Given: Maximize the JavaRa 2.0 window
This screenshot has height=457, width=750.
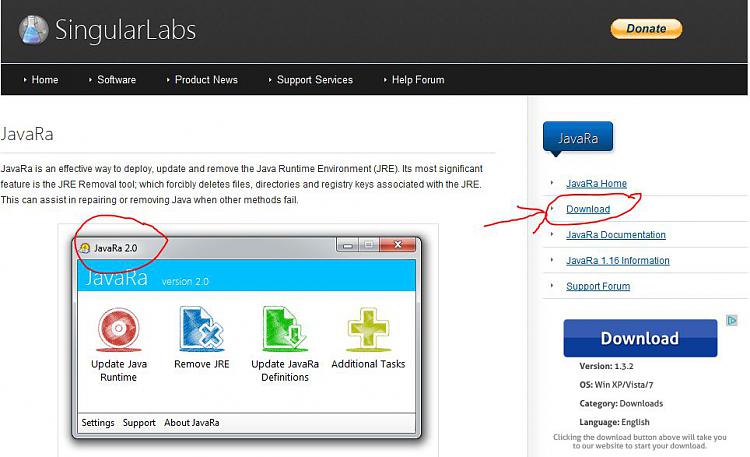Looking at the screenshot, I should pyautogui.click(x=368, y=245).
